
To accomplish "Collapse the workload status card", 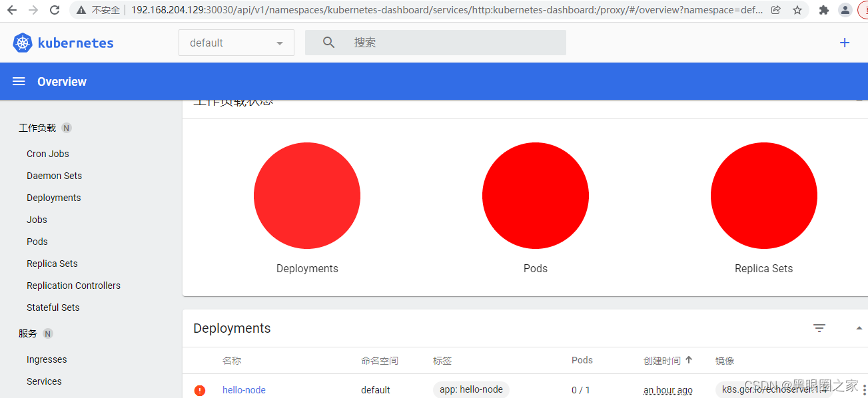I will 859,100.
